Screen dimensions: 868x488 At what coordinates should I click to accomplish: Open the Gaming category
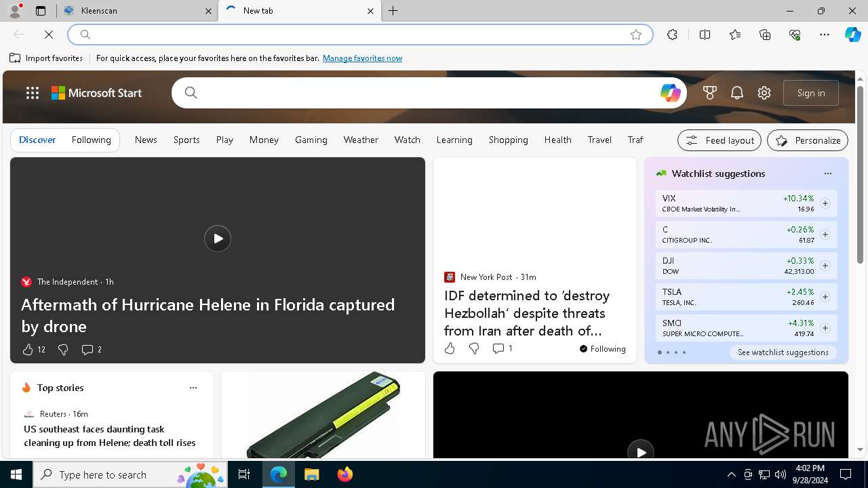(x=311, y=140)
